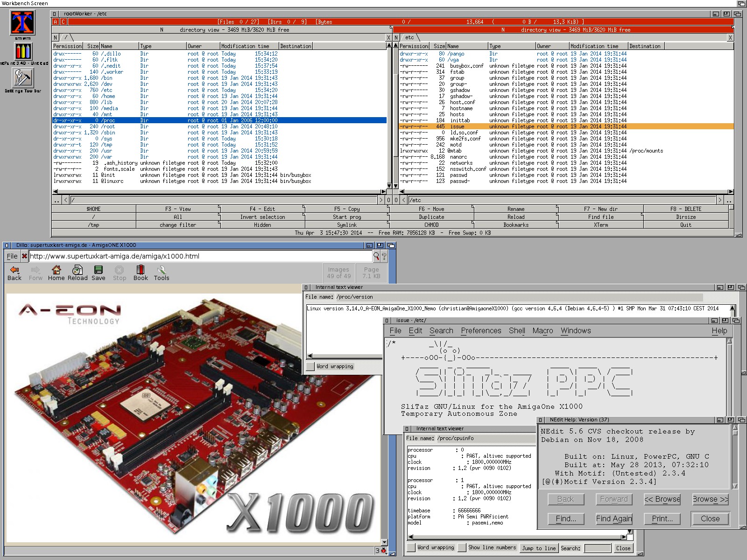The width and height of the screenshot is (747, 560).
Task: Click left pane path history back arrow
Action: coord(65,200)
